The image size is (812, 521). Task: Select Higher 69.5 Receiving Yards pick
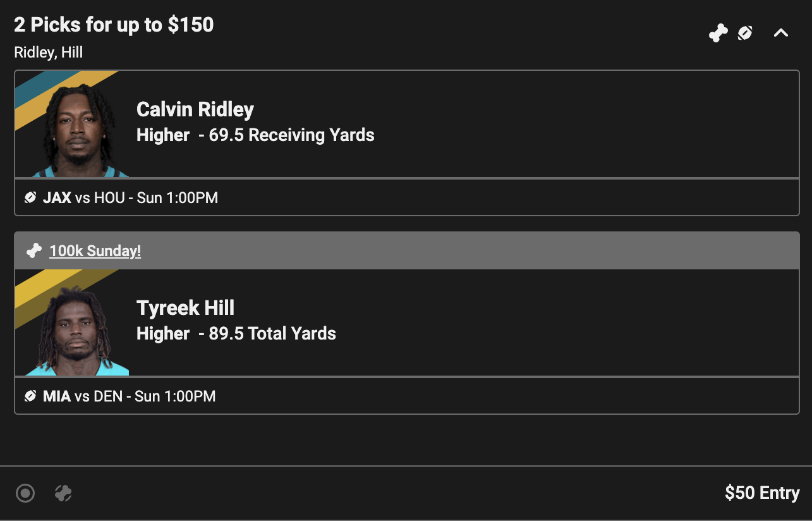click(255, 135)
